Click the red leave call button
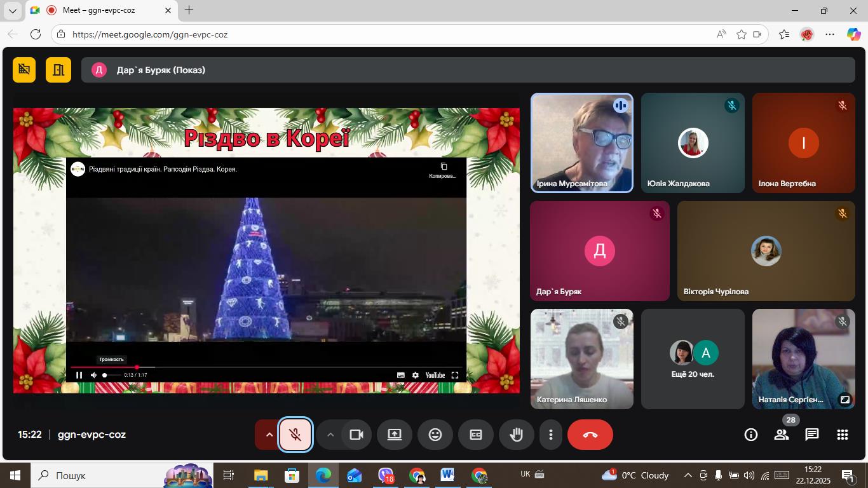This screenshot has height=488, width=868. click(590, 435)
